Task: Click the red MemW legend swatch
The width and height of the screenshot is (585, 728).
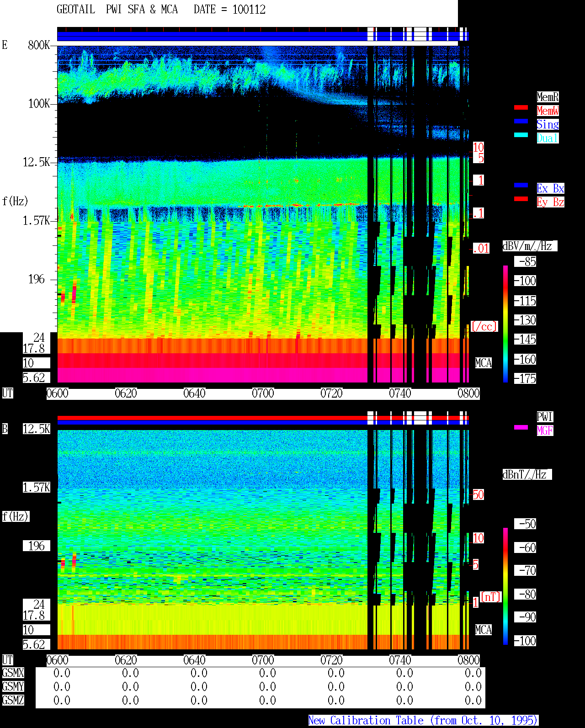Action: [521, 107]
